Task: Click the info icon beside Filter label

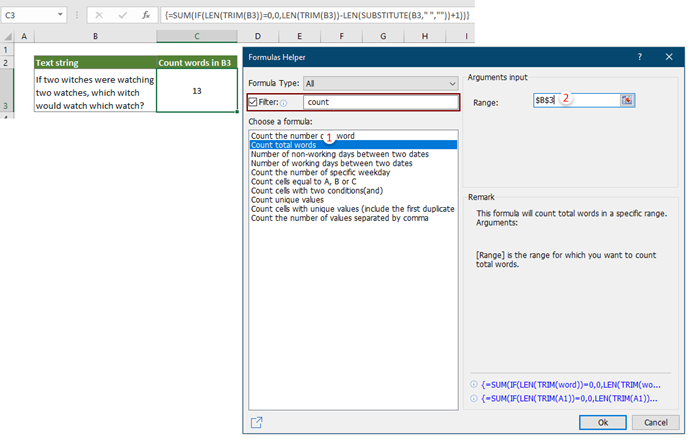Action: [x=284, y=102]
